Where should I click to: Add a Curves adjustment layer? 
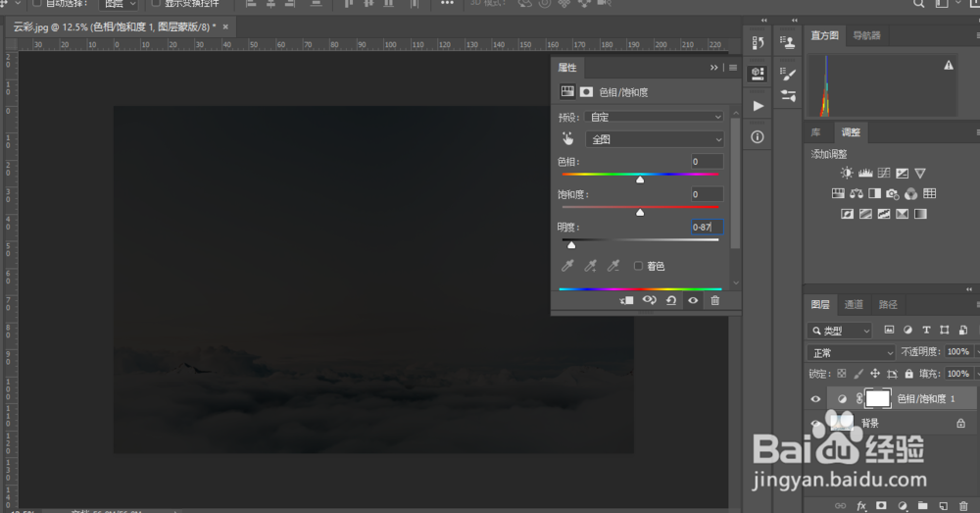[884, 174]
